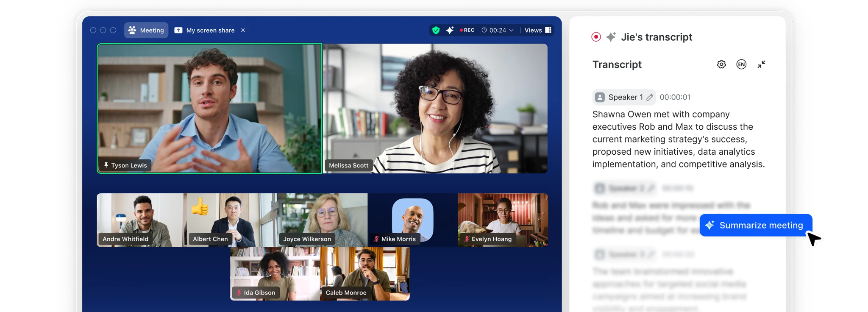868x312 pixels.
Task: Click the Melissa Scott name label
Action: 348,165
